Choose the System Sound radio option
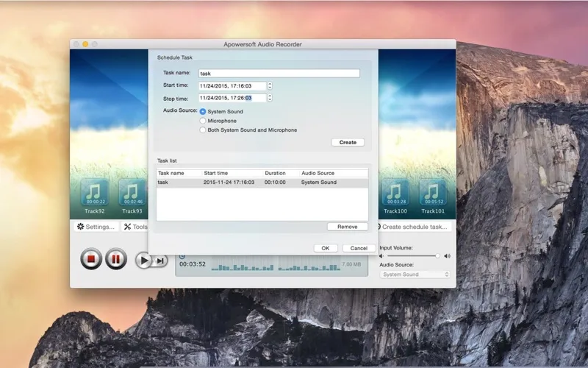 pyautogui.click(x=203, y=112)
